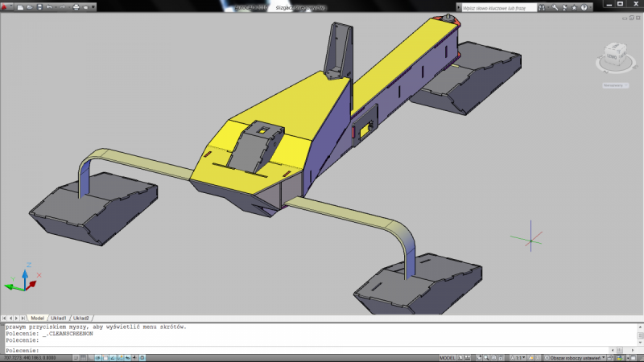Click the Save icon in quick access toolbar
The height and width of the screenshot is (362, 644).
coord(38,7)
